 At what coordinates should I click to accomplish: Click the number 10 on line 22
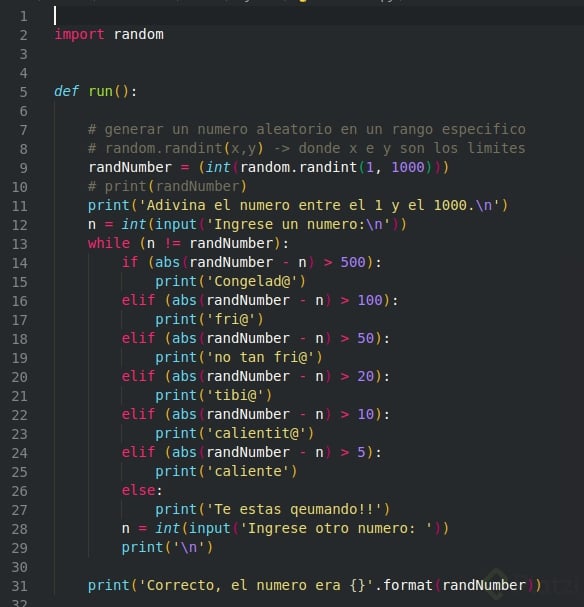tap(366, 414)
